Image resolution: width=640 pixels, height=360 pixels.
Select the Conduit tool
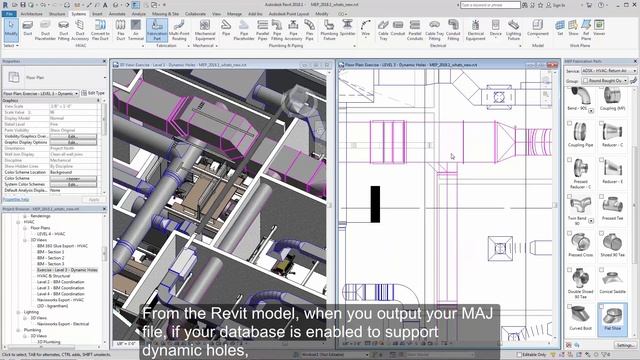398,28
